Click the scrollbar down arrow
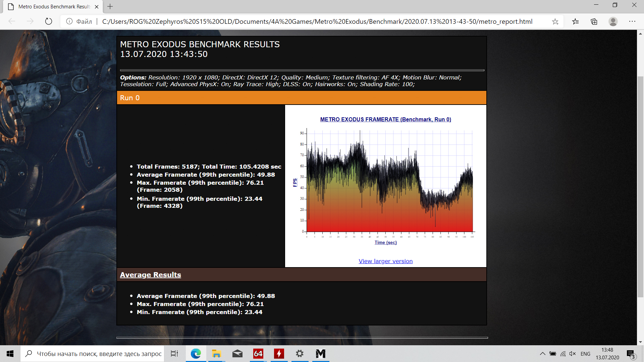 (x=640, y=342)
